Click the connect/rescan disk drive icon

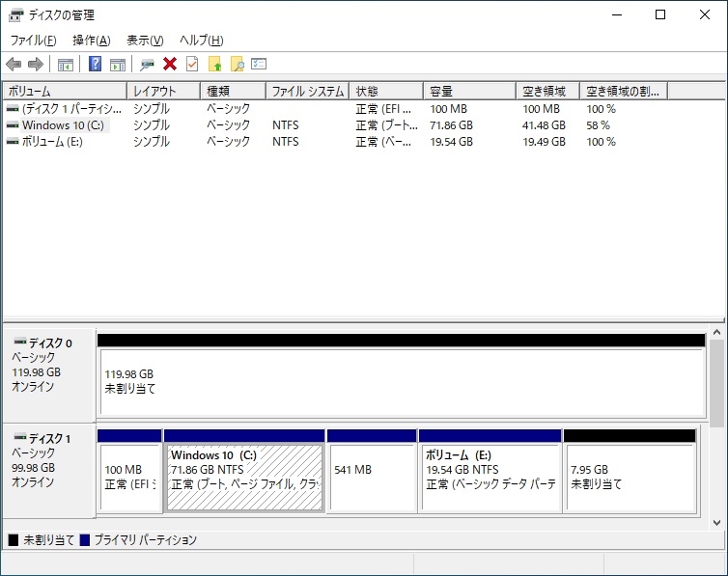[147, 65]
